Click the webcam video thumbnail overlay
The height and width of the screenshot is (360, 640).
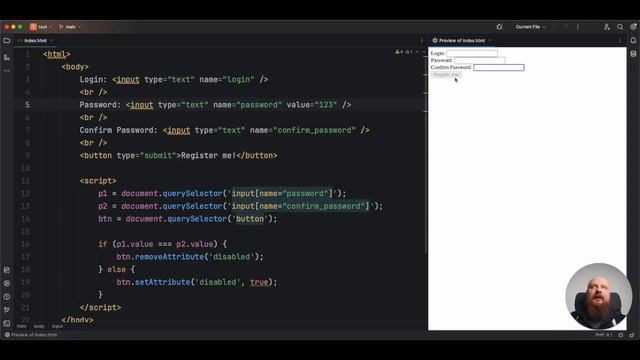tap(598, 296)
